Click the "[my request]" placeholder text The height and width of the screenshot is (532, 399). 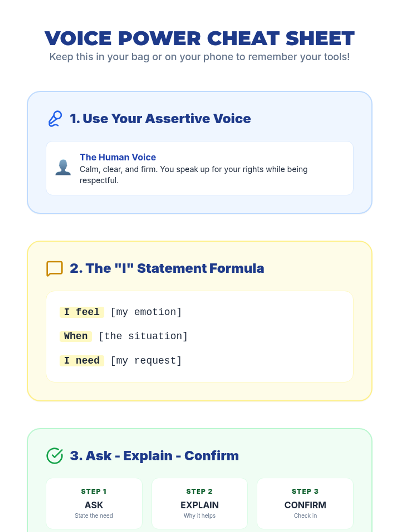146,361
